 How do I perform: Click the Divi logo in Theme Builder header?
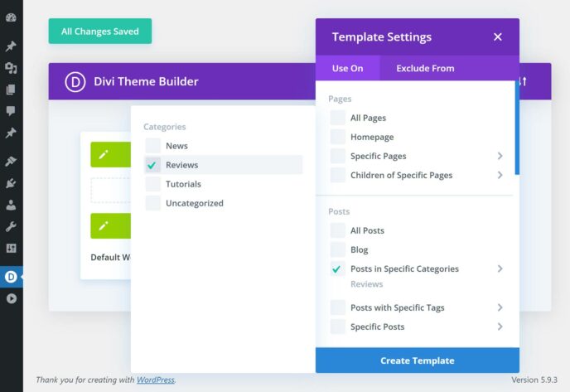(x=75, y=82)
